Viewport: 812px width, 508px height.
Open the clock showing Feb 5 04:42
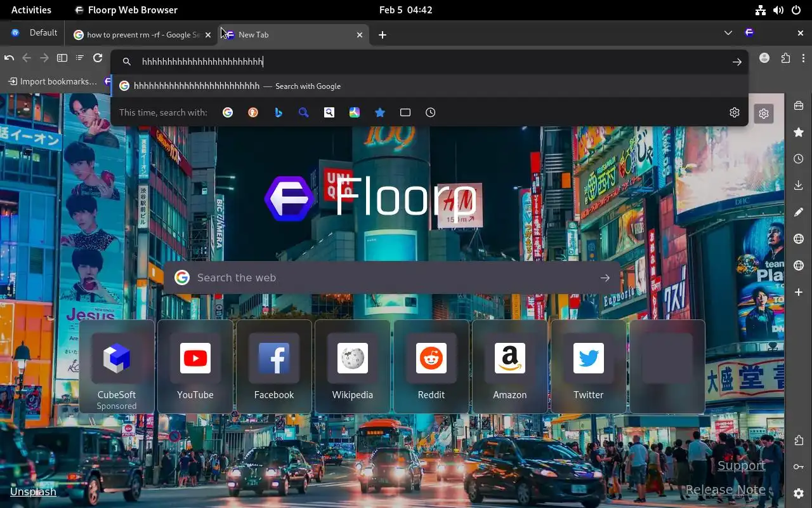pos(406,10)
